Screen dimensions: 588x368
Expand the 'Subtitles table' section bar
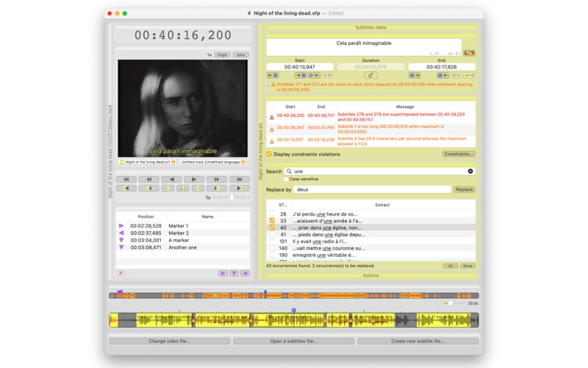(x=370, y=27)
